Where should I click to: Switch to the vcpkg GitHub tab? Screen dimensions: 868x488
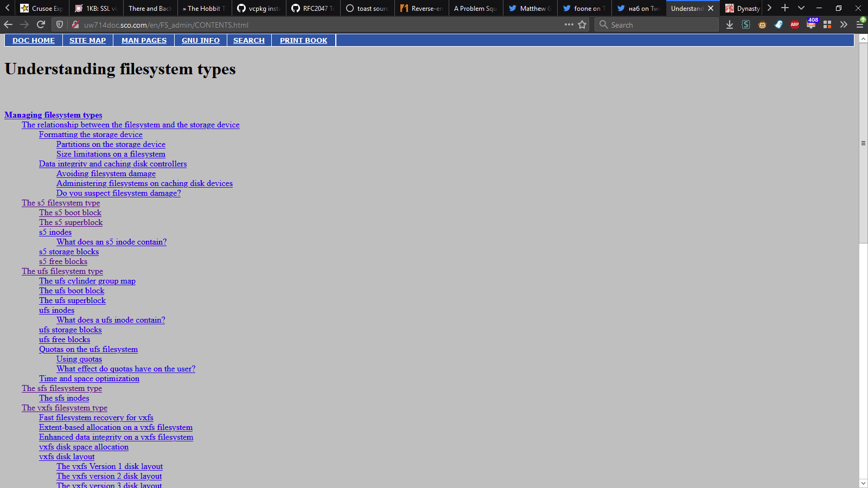click(259, 8)
